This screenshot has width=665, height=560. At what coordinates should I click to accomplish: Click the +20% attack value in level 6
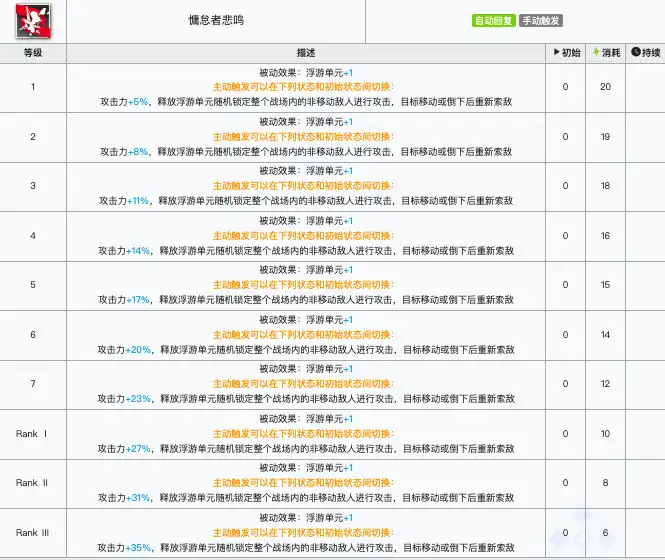pos(138,350)
